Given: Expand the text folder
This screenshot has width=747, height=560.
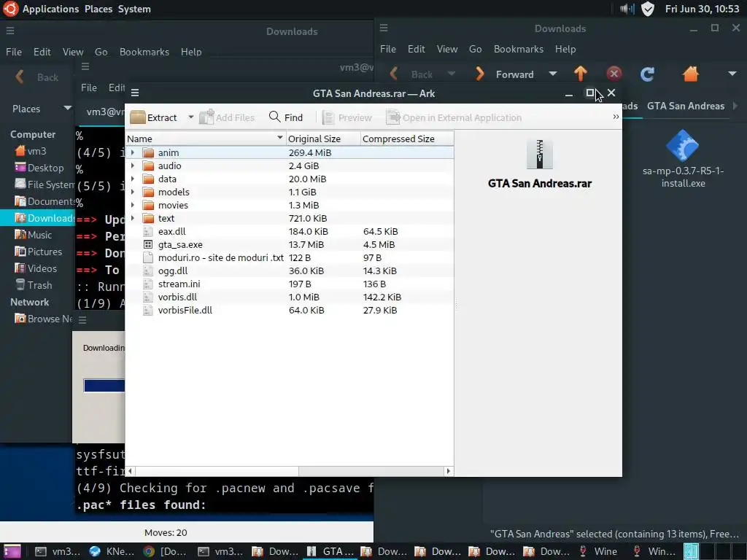Looking at the screenshot, I should (x=133, y=218).
